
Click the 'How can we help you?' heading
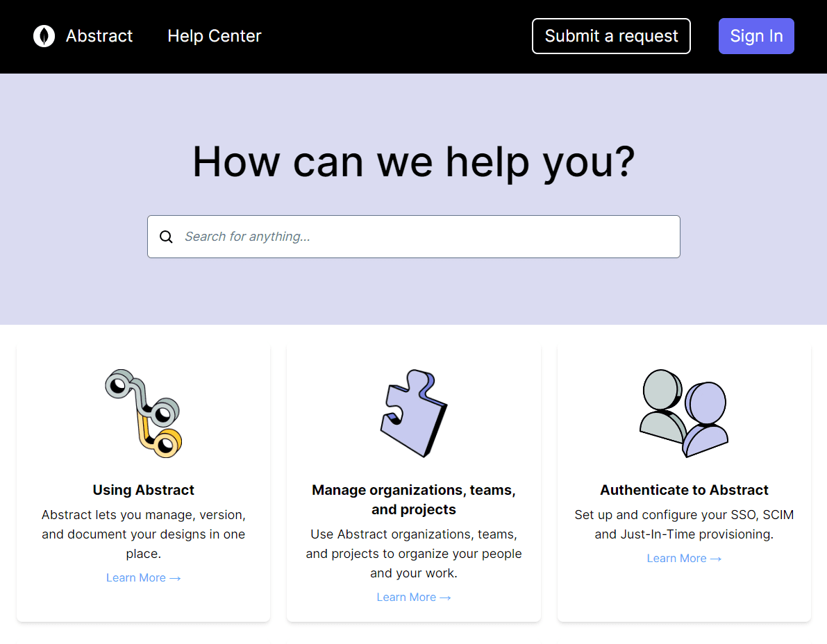tap(414, 162)
